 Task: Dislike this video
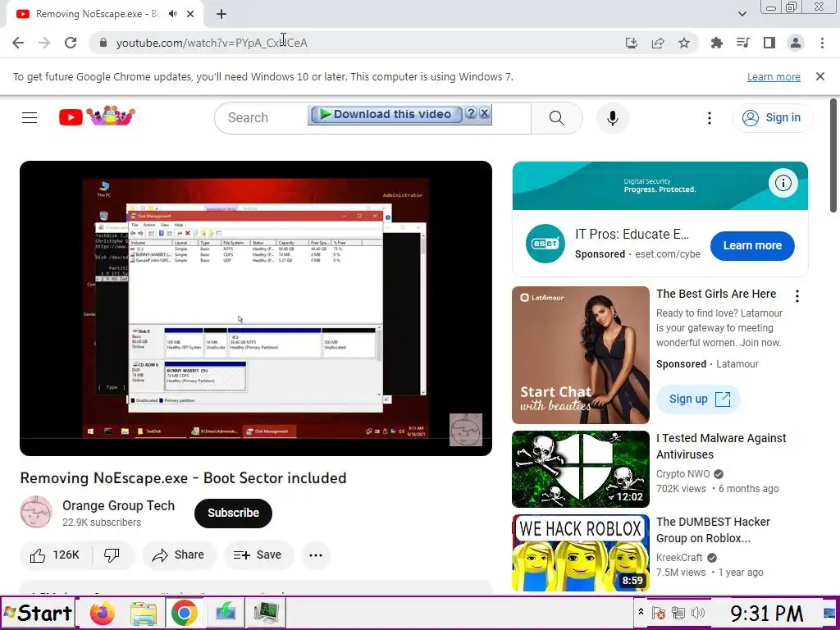tap(112, 555)
